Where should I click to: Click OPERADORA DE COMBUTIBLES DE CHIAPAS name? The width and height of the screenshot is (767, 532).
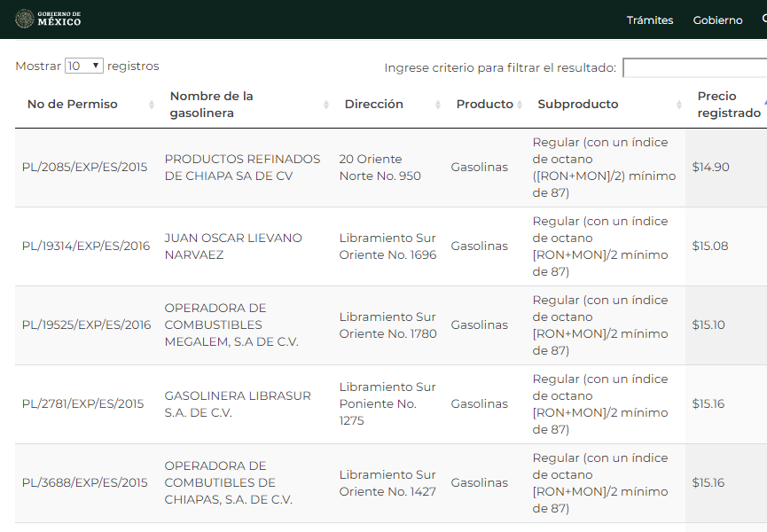[229, 482]
